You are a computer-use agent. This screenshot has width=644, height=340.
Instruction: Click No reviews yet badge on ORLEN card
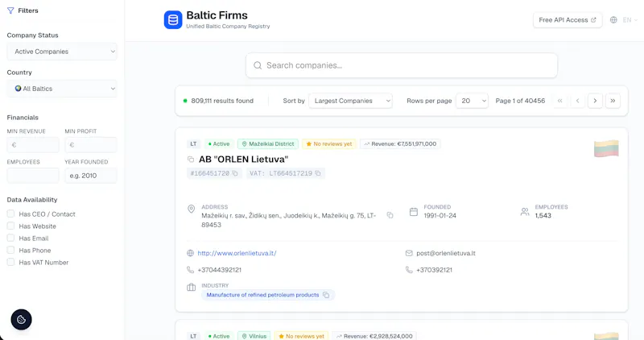click(329, 144)
